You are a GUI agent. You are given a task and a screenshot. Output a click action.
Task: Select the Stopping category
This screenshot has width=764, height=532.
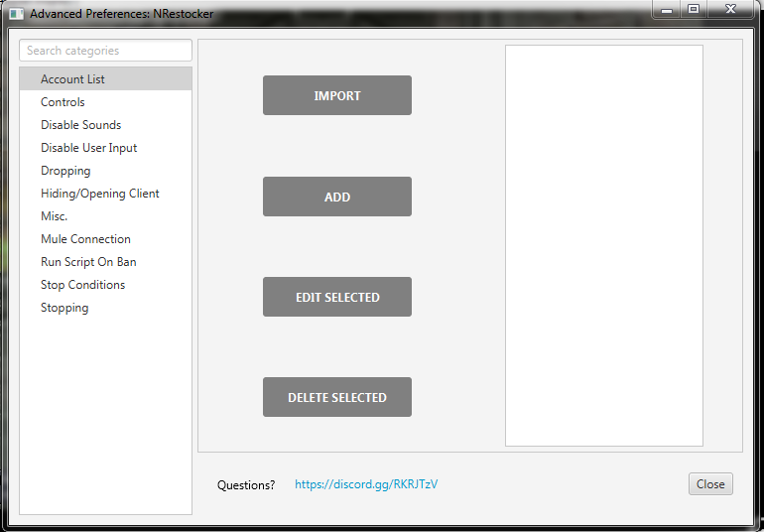click(x=106, y=308)
